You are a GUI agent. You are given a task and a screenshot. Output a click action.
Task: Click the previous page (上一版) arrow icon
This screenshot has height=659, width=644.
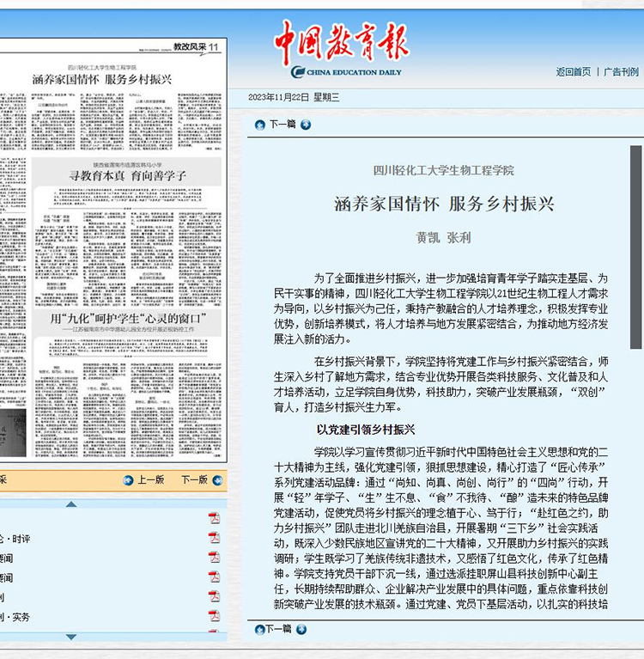click(128, 480)
